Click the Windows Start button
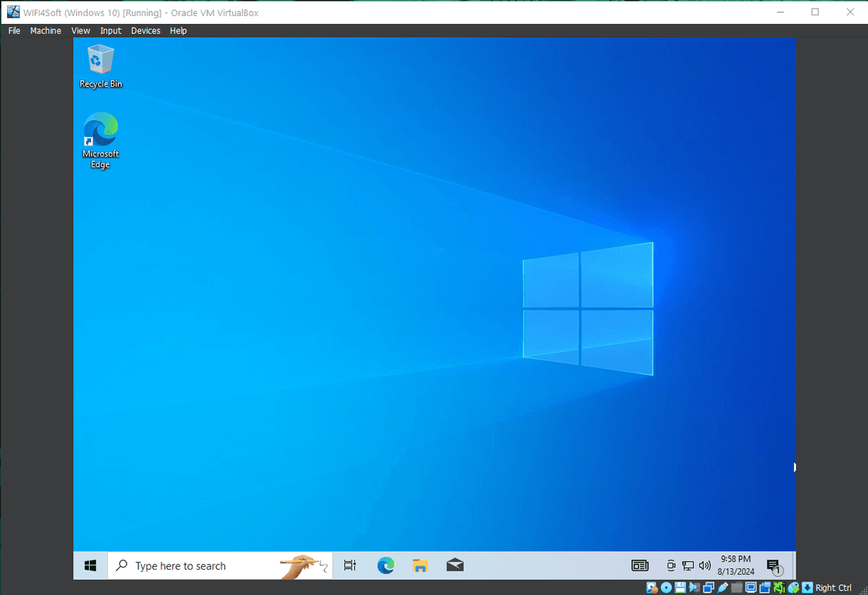Screen dimensions: 868x595 pos(90,565)
